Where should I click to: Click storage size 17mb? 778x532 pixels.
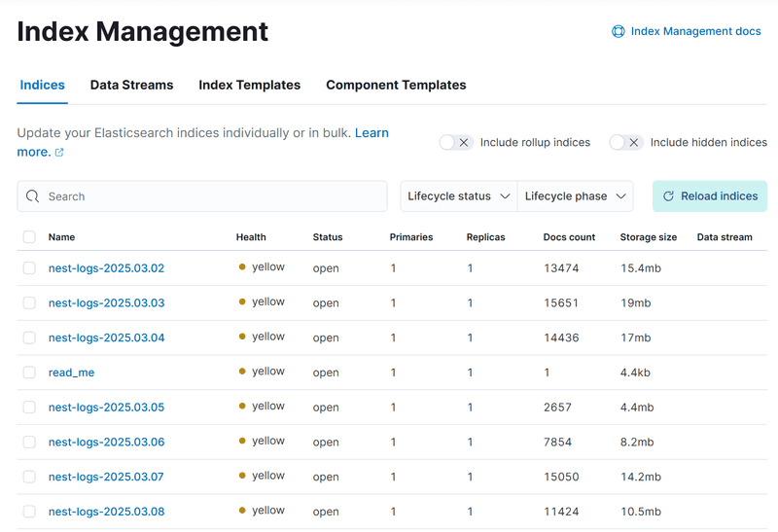636,337
